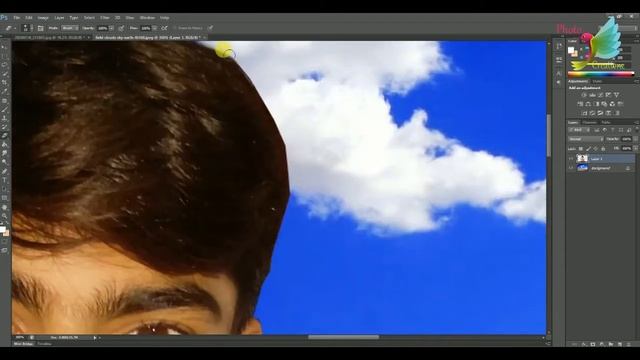This screenshot has width=640, height=360.
Task: Enable airbrush-style build-up icon
Action: coord(164,28)
